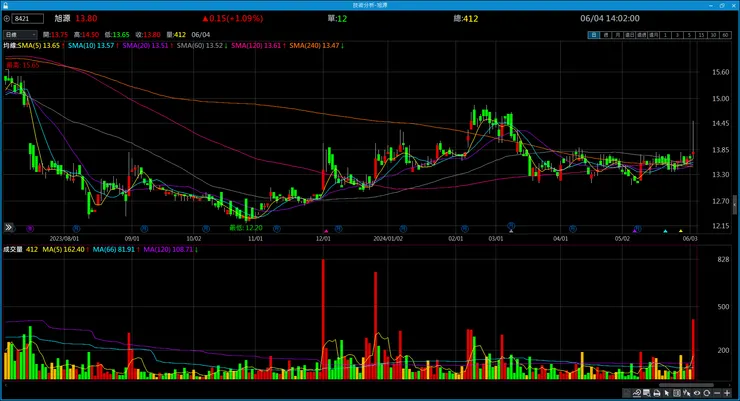740x401 pixels.
Task: Click the Y-axis cursor tool icon
Action: [687, 393]
